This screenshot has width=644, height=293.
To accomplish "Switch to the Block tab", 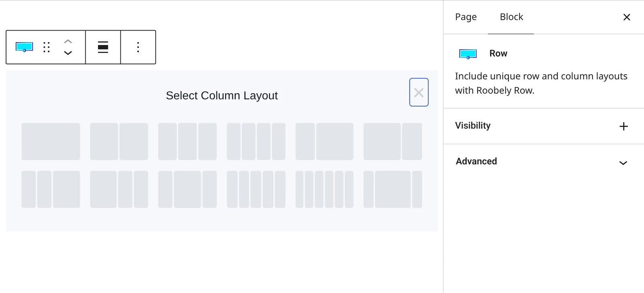I will pos(511,17).
